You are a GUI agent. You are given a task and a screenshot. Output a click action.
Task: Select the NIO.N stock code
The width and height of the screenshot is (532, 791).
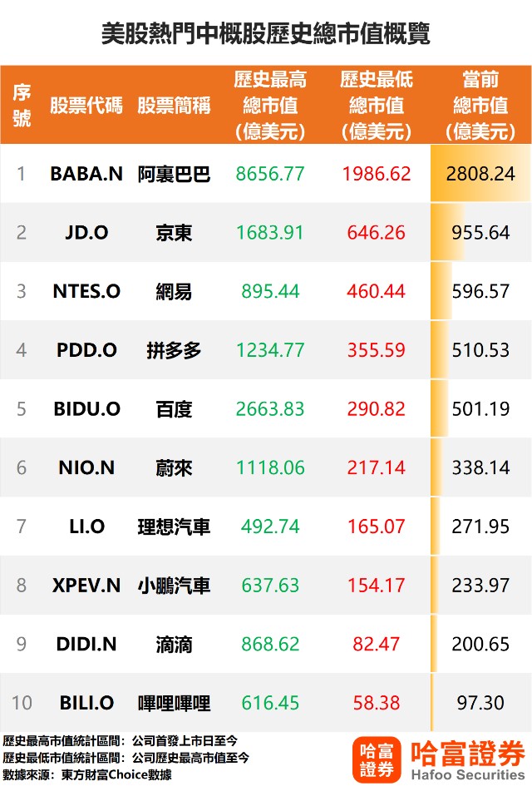pyautogui.click(x=86, y=467)
